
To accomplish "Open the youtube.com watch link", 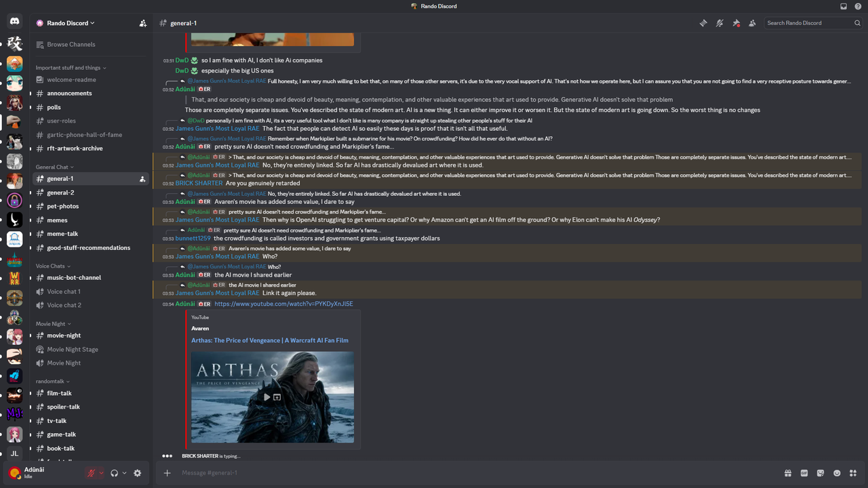I will pos(283,304).
